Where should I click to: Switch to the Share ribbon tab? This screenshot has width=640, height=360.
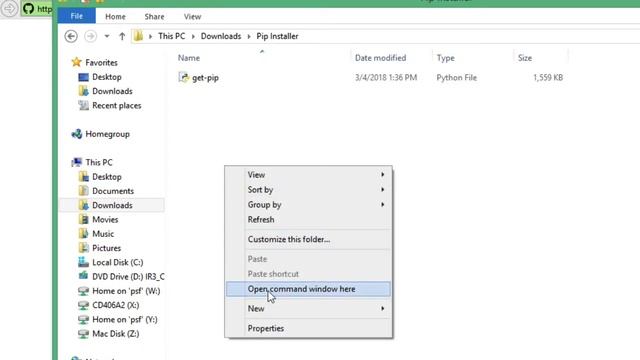[x=154, y=17]
